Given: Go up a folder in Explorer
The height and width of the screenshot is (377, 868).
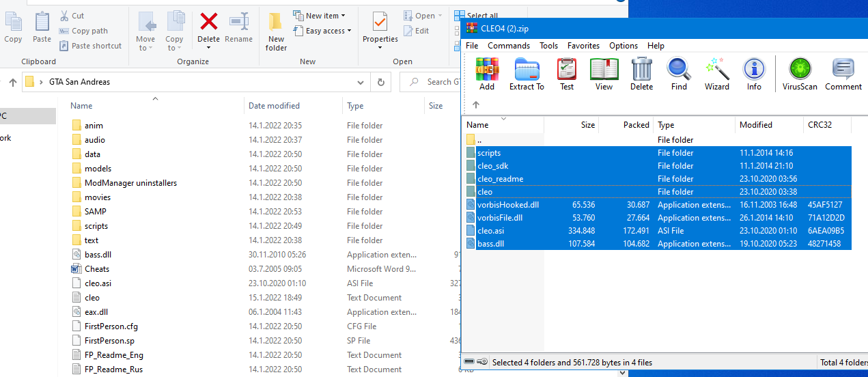Looking at the screenshot, I should [12, 82].
